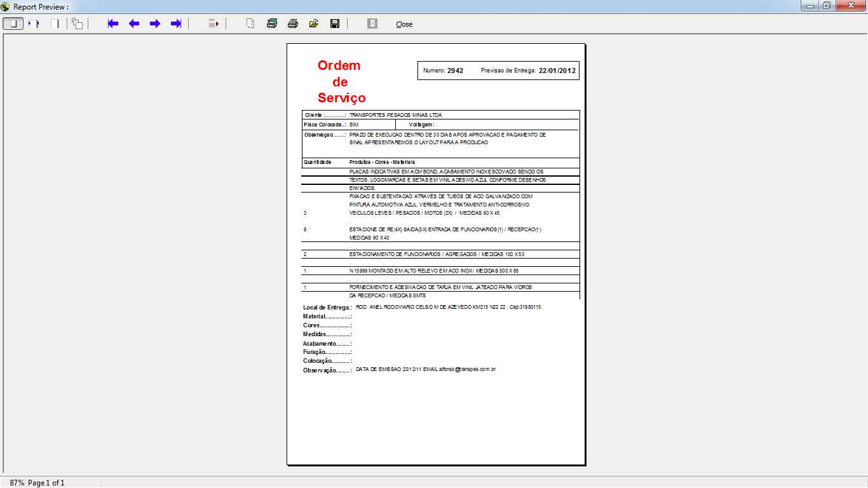Click the 'N 15999 MONTADO EM ALTO RELEVO' line
Viewport: 868px width, 488px height.
pos(434,271)
